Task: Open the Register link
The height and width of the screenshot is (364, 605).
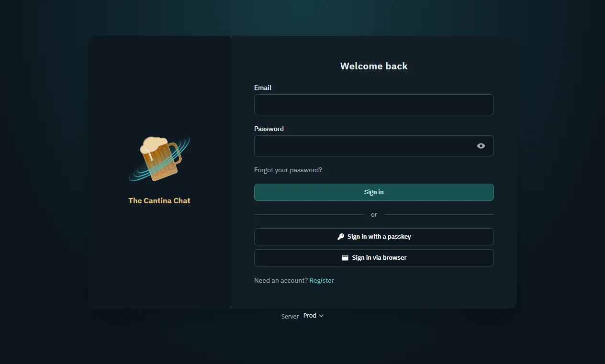Action: pos(322,280)
